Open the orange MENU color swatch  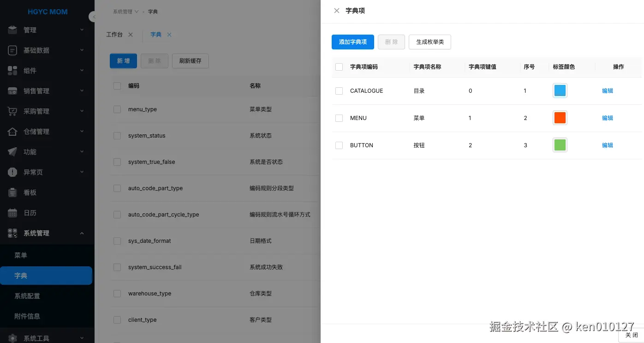pos(560,118)
